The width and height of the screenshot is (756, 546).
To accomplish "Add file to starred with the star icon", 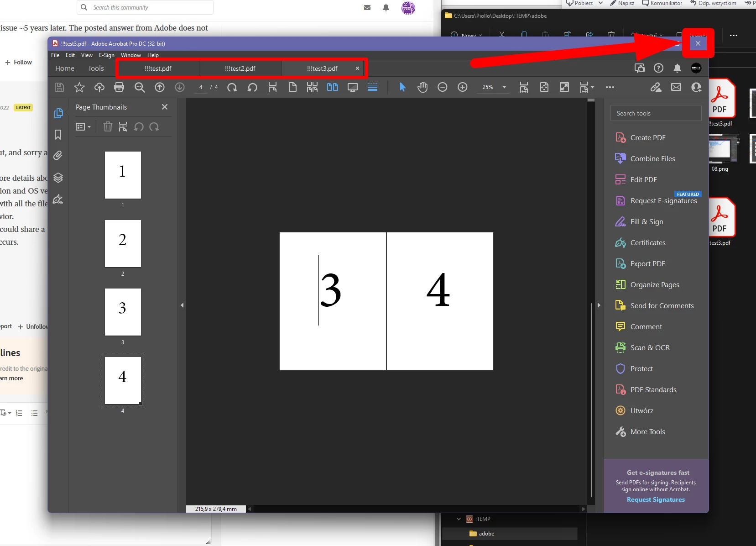I will point(79,87).
